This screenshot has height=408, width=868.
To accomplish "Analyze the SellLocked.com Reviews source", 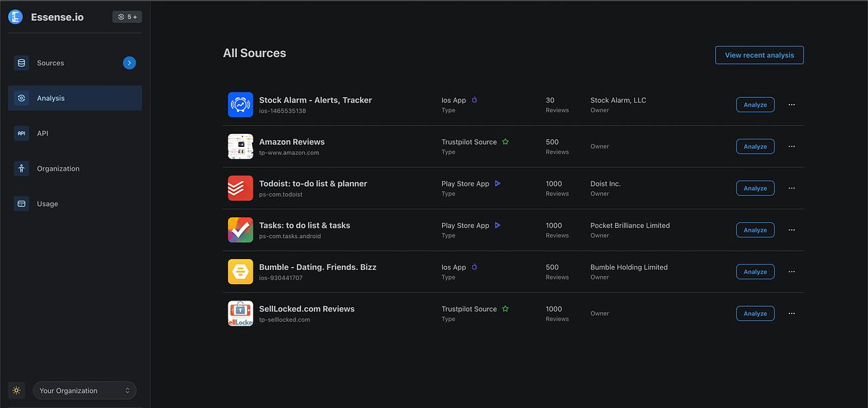I will pos(755,313).
